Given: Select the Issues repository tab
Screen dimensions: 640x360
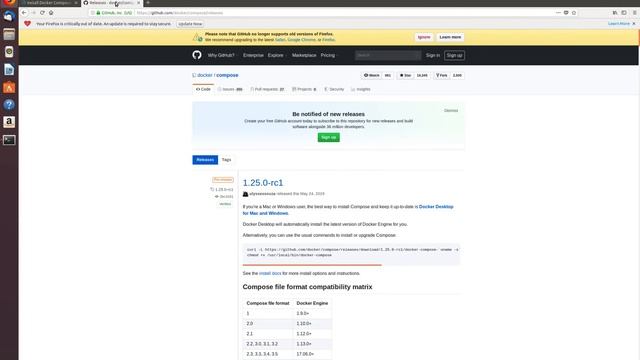Looking at the screenshot, I should click(x=230, y=89).
